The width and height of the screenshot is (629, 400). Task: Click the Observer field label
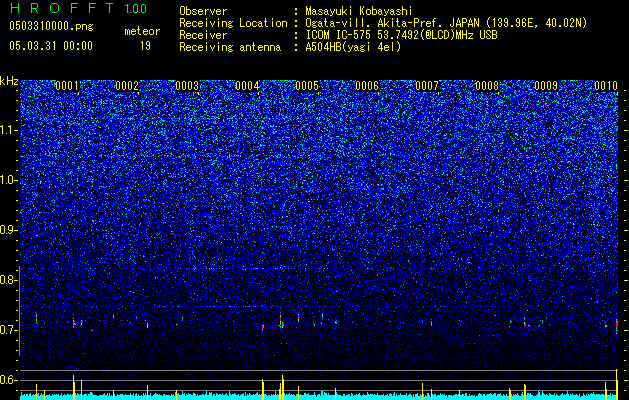[x=203, y=11]
